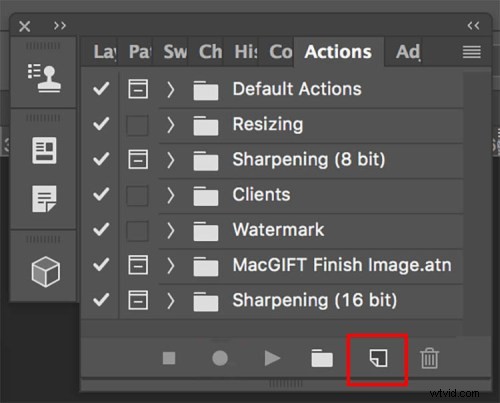
Task: Open the Actions panel flyout menu
Action: [x=471, y=52]
